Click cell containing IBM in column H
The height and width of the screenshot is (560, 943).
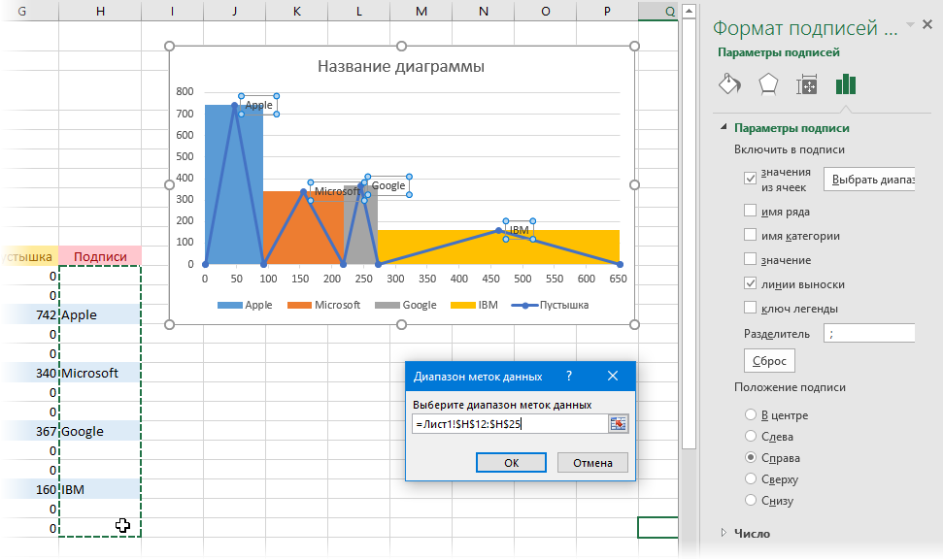pyautogui.click(x=100, y=489)
